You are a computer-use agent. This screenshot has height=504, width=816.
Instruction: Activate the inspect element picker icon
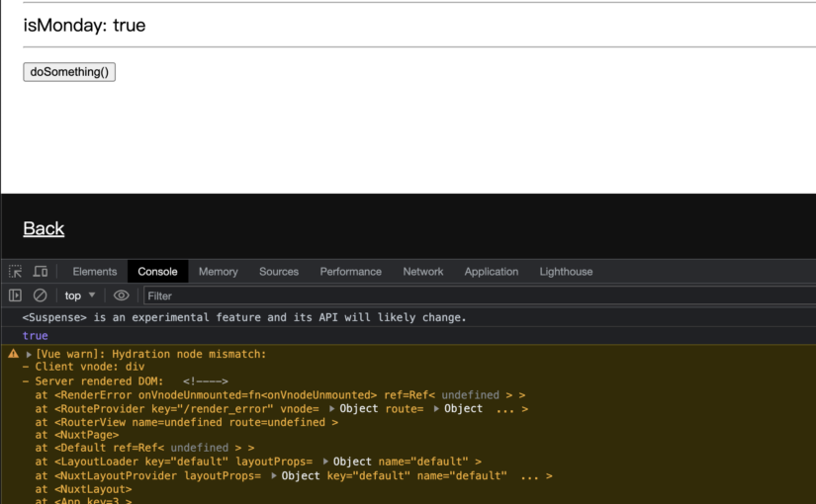click(15, 272)
